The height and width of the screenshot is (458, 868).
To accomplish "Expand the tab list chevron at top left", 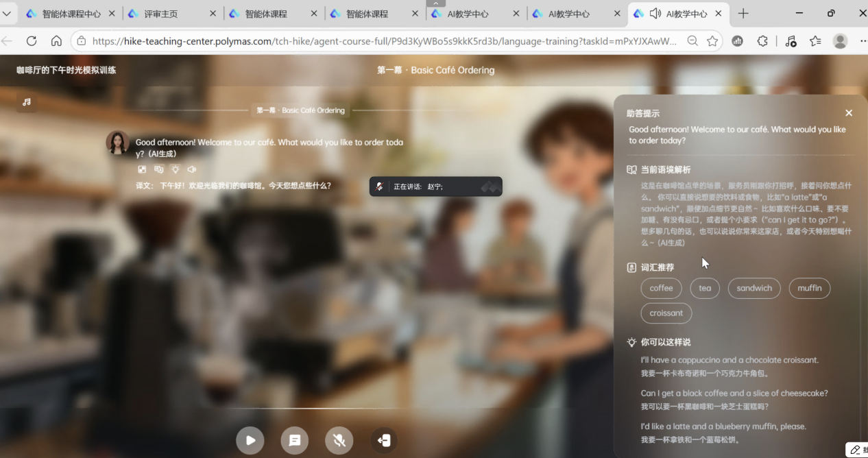I will tap(7, 14).
